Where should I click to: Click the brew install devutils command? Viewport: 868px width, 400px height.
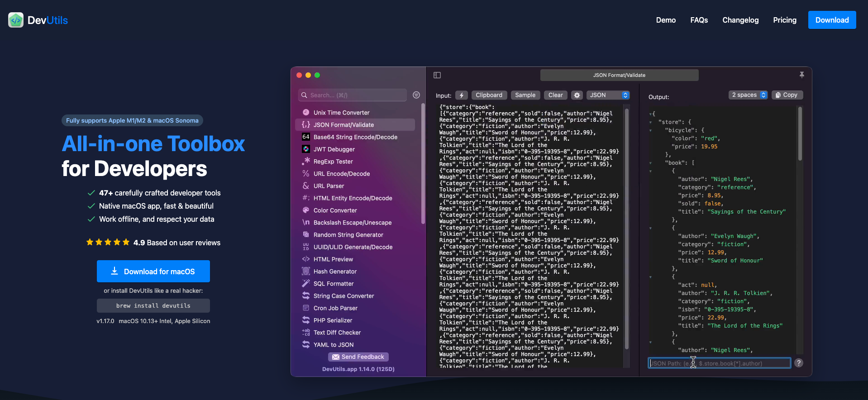pyautogui.click(x=153, y=305)
